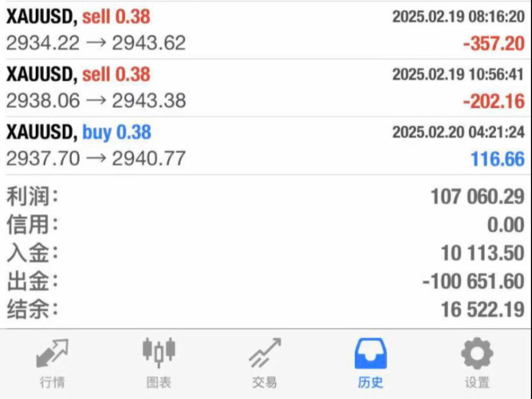Tap the 2025.02.20 04:21:24 timestamp

tap(458, 132)
